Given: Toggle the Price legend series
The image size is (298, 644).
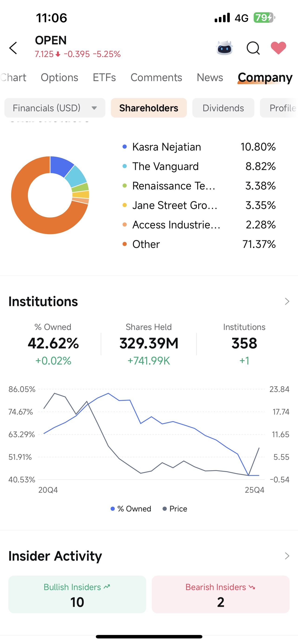Looking at the screenshot, I should pyautogui.click(x=175, y=509).
